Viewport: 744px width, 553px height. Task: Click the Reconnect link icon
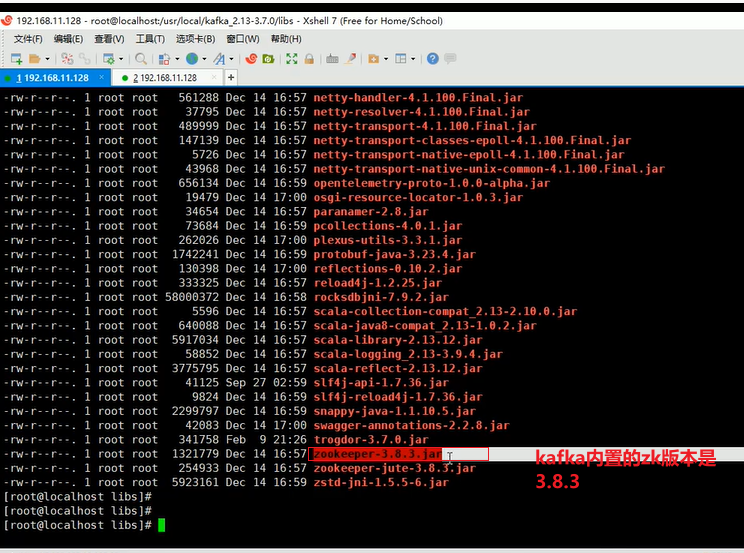tap(85, 59)
